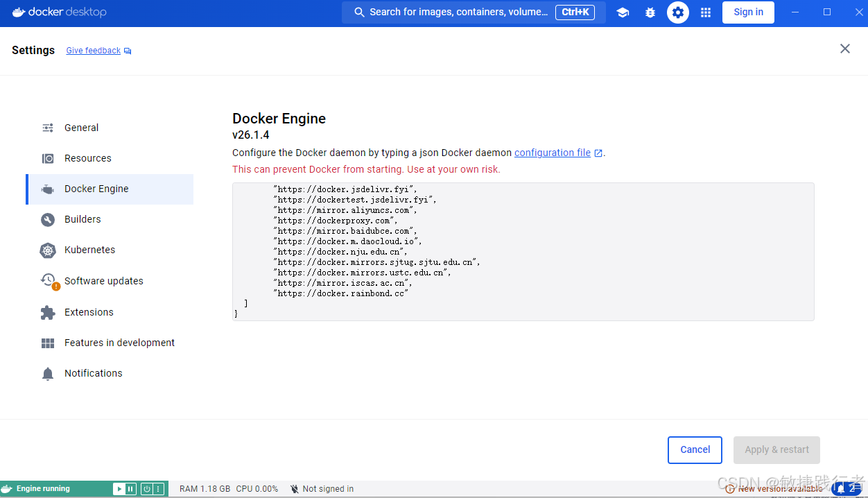868x498 pixels.
Task: Click the feedback speech bubble icon
Action: (x=128, y=51)
